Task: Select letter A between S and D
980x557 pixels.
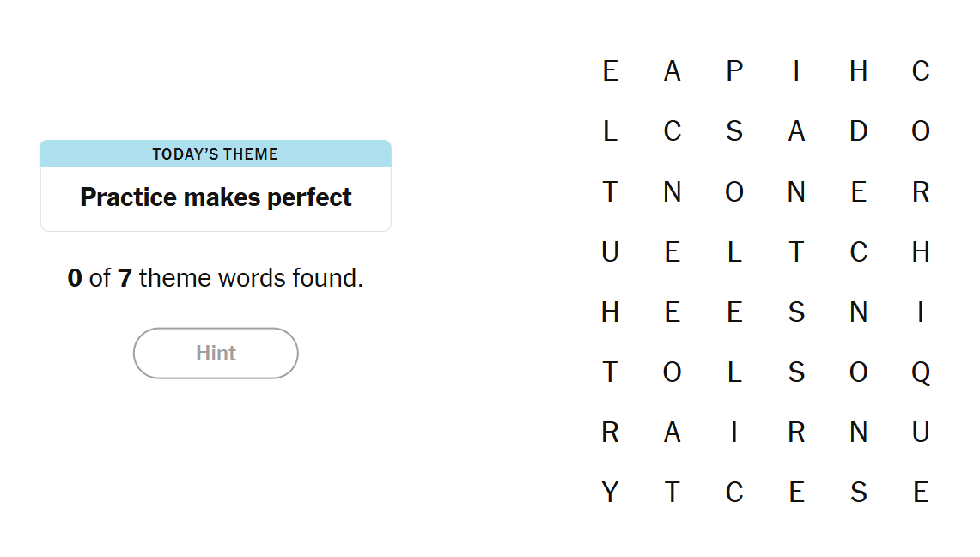Action: (x=796, y=131)
